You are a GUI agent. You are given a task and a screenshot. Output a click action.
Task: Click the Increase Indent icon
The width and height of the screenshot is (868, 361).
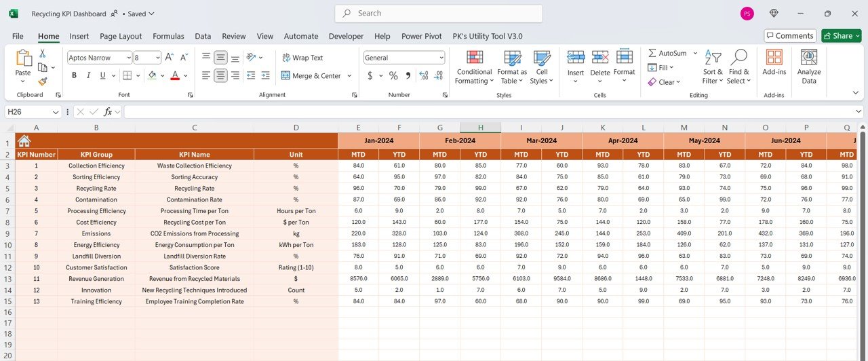tap(267, 75)
